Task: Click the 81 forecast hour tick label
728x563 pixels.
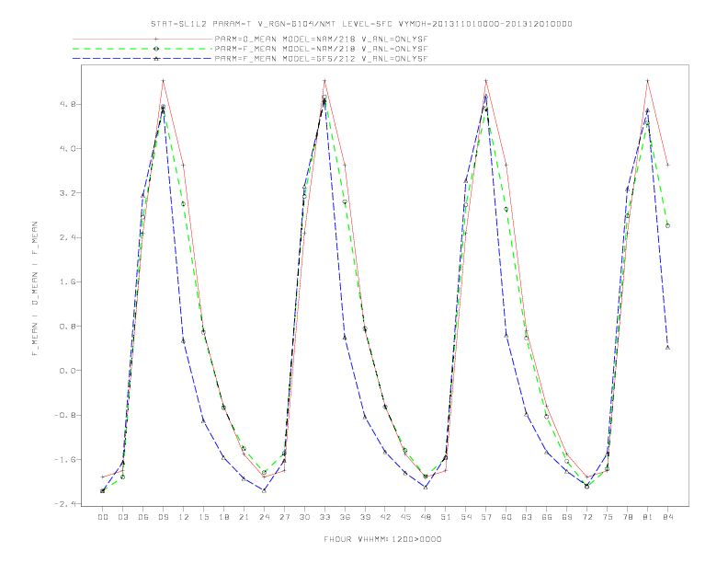Action: pyautogui.click(x=648, y=517)
